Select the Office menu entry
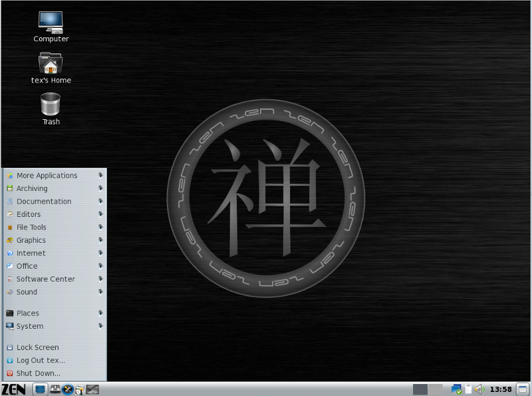The height and width of the screenshot is (396, 532). point(55,266)
